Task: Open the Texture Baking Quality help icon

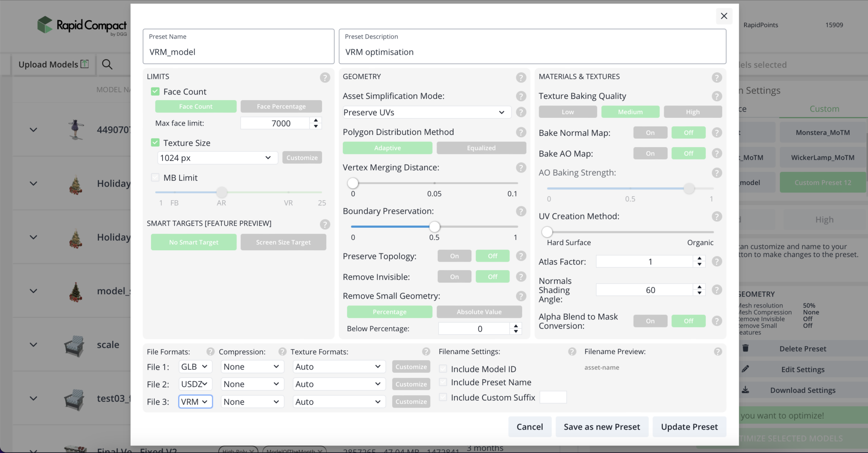Action: [717, 96]
